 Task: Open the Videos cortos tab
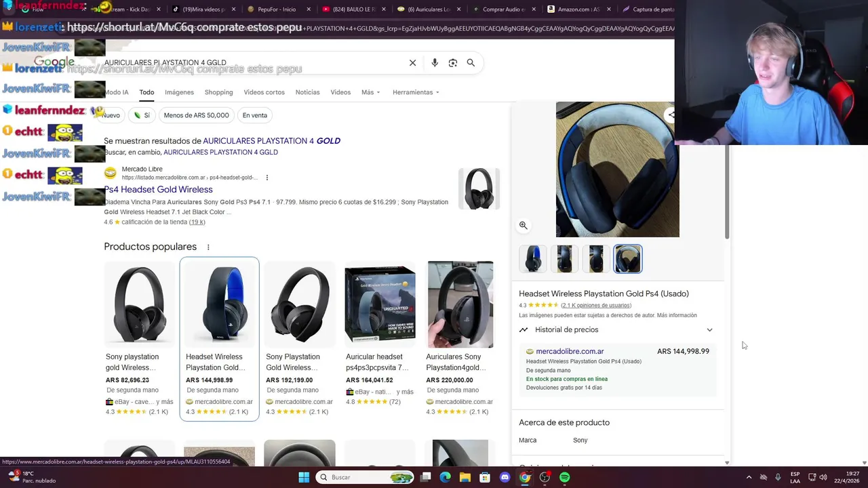click(264, 92)
